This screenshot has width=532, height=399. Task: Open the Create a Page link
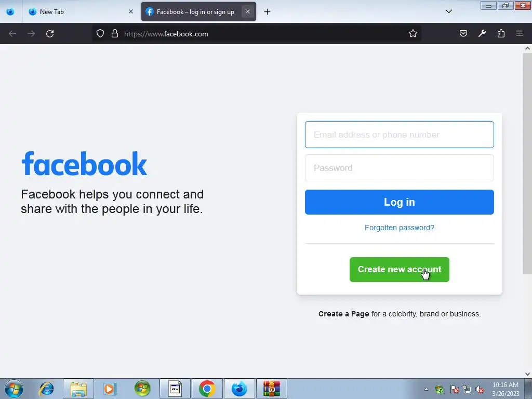point(343,314)
